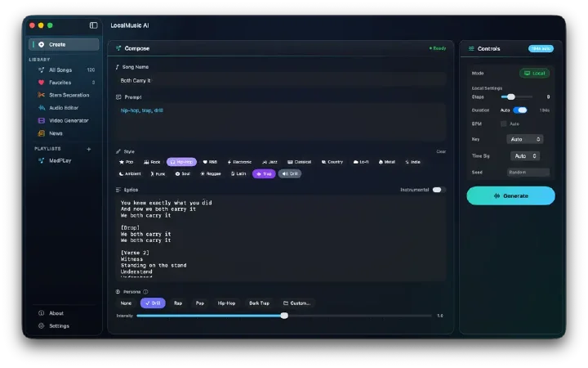Toggle the Duration Auto switch
Viewport: 588px width, 368px height.
point(520,110)
